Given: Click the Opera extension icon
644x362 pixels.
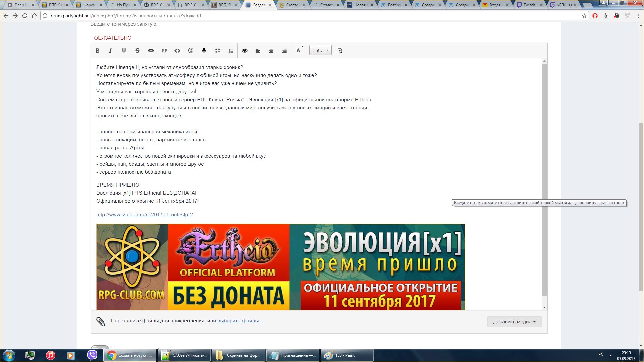Looking at the screenshot, I should coord(595,16).
